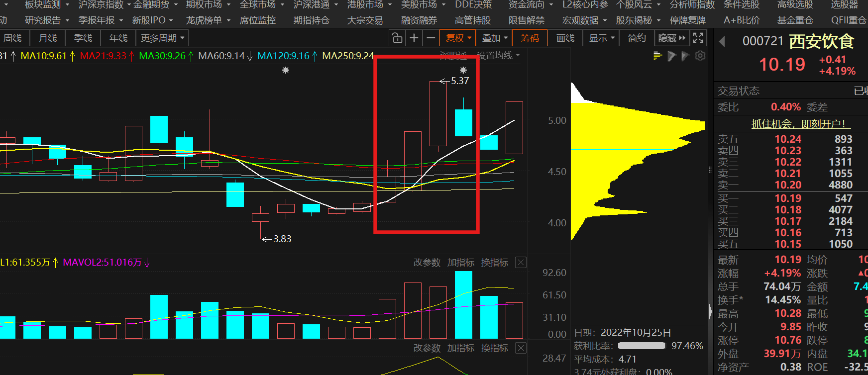The image size is (868, 375).
Task: Open 融资融券 menu item
Action: click(x=419, y=20)
